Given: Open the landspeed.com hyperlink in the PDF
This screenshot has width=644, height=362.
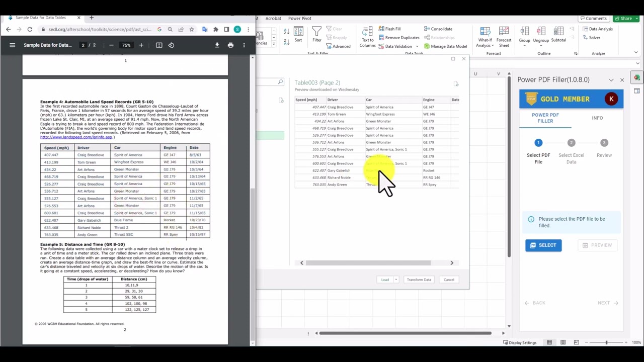Looking at the screenshot, I should click(76, 137).
